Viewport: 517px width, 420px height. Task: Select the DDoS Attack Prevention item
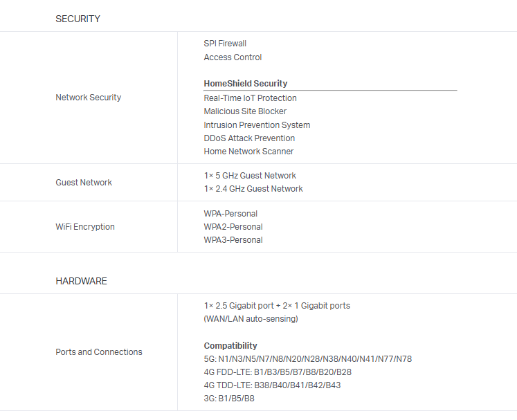[x=249, y=138]
